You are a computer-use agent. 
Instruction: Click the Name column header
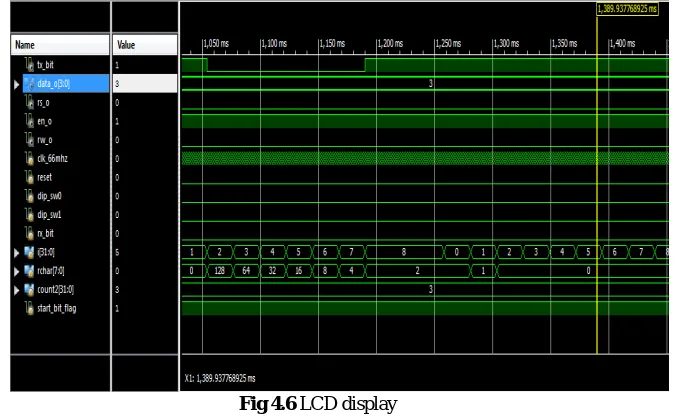point(60,45)
